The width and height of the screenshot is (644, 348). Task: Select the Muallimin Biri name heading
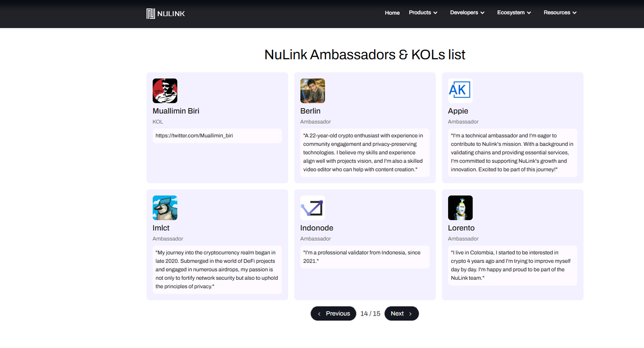pos(176,111)
